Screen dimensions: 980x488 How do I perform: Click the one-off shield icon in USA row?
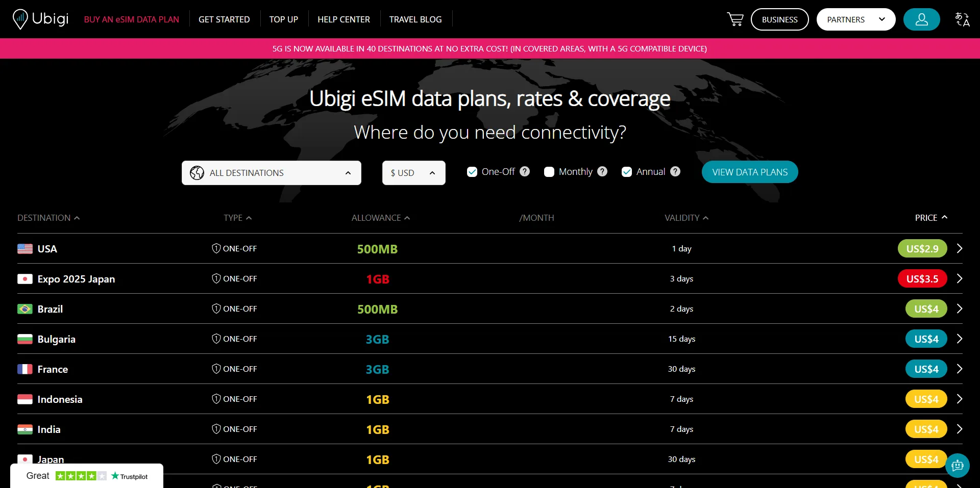(x=216, y=248)
